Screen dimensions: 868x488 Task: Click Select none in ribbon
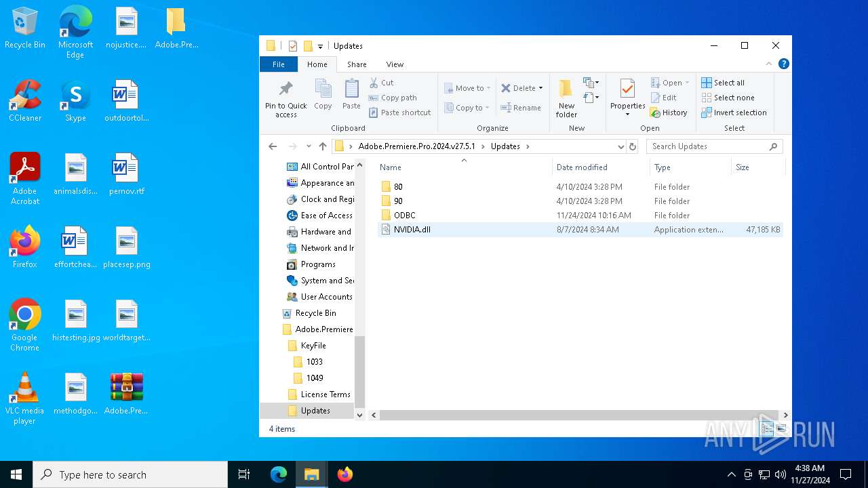728,98
